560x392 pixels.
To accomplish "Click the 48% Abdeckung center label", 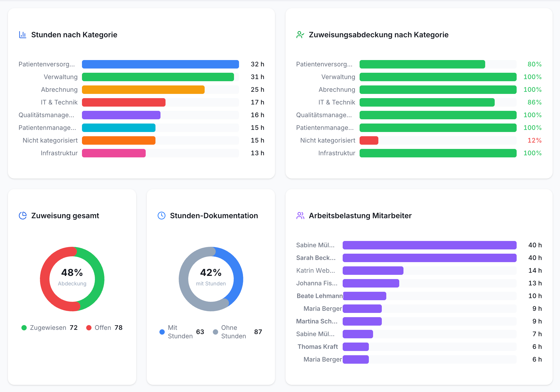I will coord(72,277).
